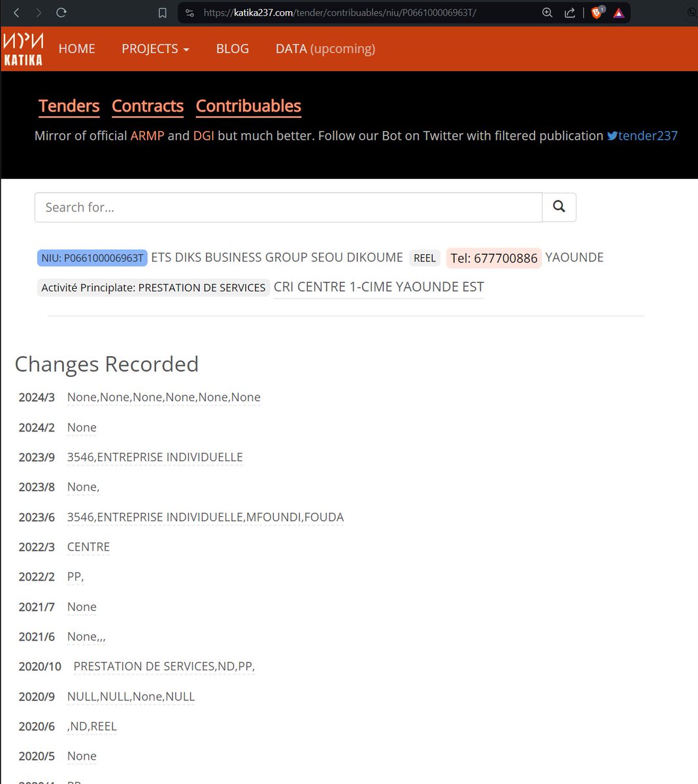Image resolution: width=698 pixels, height=784 pixels.
Task: Click Activité Principlate: PRESTATION DE SERVICES badge
Action: tap(154, 287)
